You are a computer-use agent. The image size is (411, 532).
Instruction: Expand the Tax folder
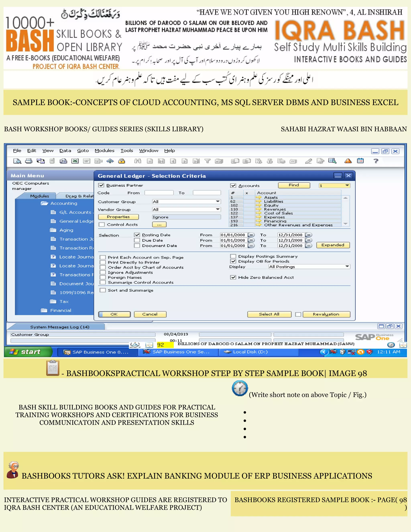pyautogui.click(x=53, y=301)
